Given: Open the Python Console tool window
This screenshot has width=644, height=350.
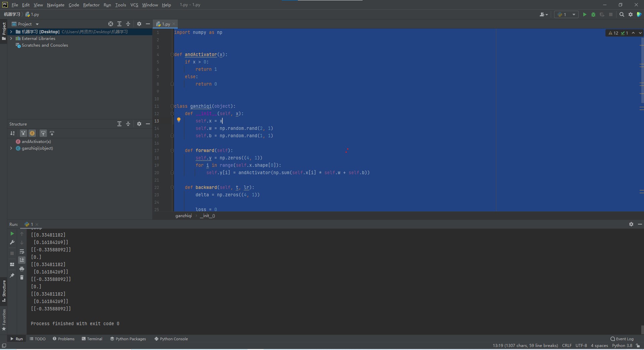Looking at the screenshot, I should click(x=171, y=339).
